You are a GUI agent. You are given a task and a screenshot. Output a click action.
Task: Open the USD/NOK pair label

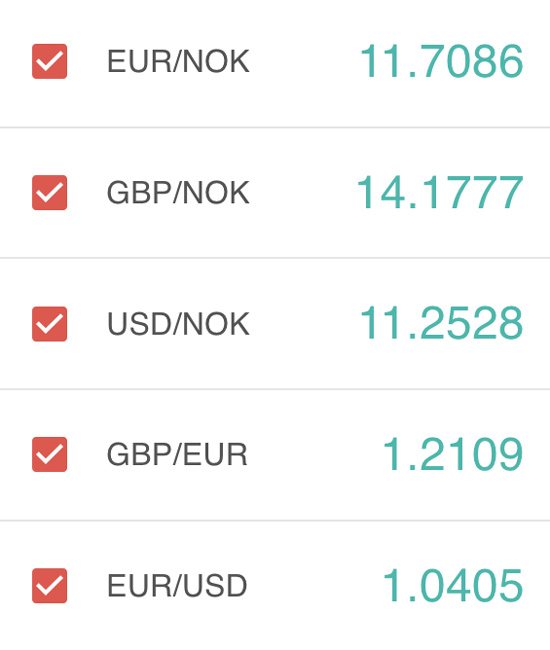178,324
